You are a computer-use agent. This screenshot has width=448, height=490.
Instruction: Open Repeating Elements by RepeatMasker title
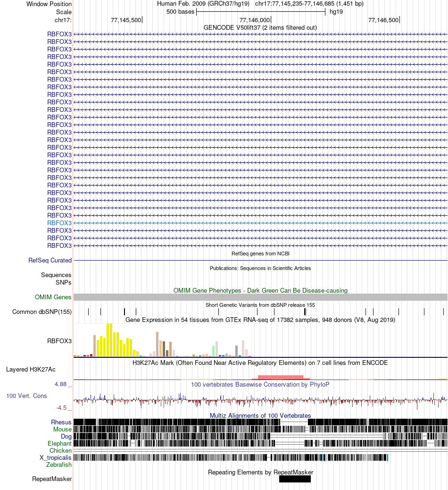click(x=260, y=472)
